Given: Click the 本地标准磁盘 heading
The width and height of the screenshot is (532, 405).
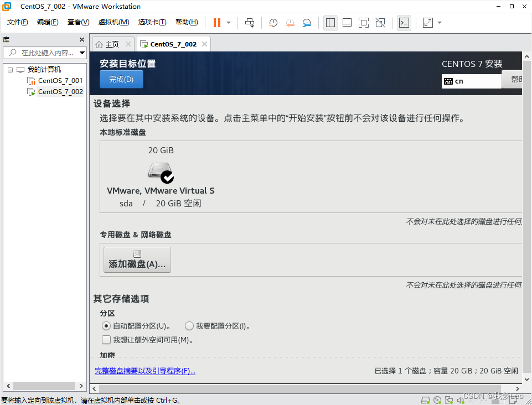Looking at the screenshot, I should pyautogui.click(x=122, y=133).
